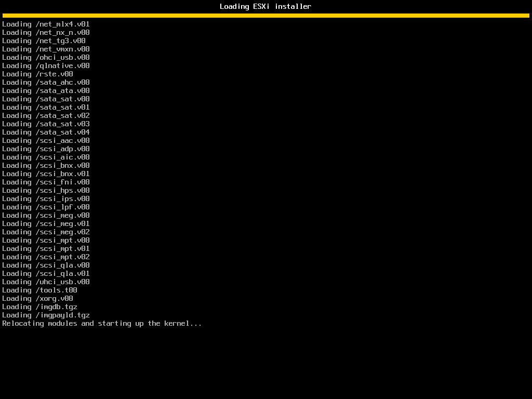Select the line 'Loading /sata_sat.v02'
The height and width of the screenshot is (399, 532).
pos(46,116)
